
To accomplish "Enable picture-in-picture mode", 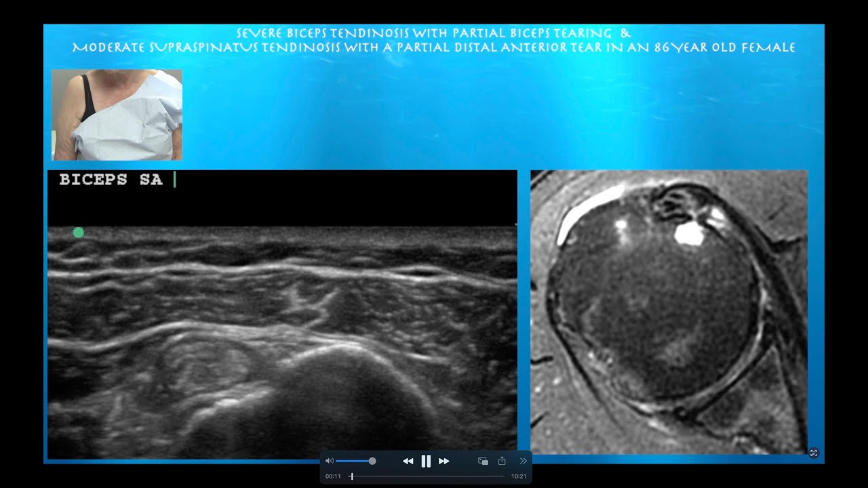I will [x=483, y=461].
